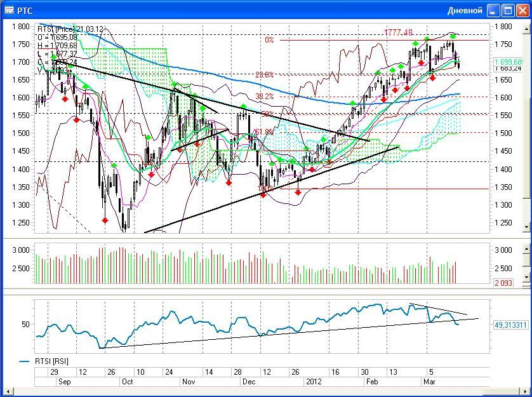The image size is (532, 397).
Task: Click the '10' date label
Action: (140, 372)
